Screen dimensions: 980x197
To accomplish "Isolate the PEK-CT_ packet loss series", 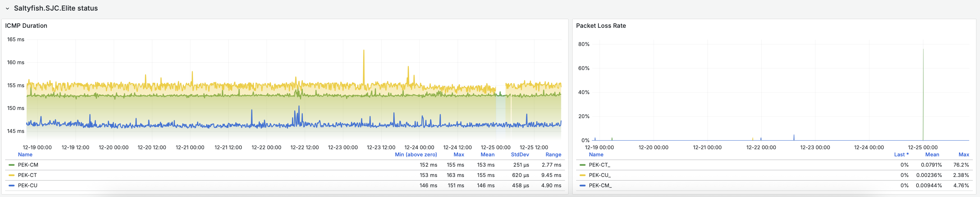I will point(599,165).
